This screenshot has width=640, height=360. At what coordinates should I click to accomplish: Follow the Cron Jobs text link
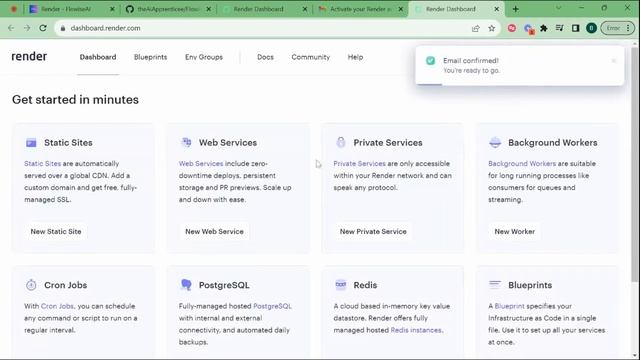point(57,306)
